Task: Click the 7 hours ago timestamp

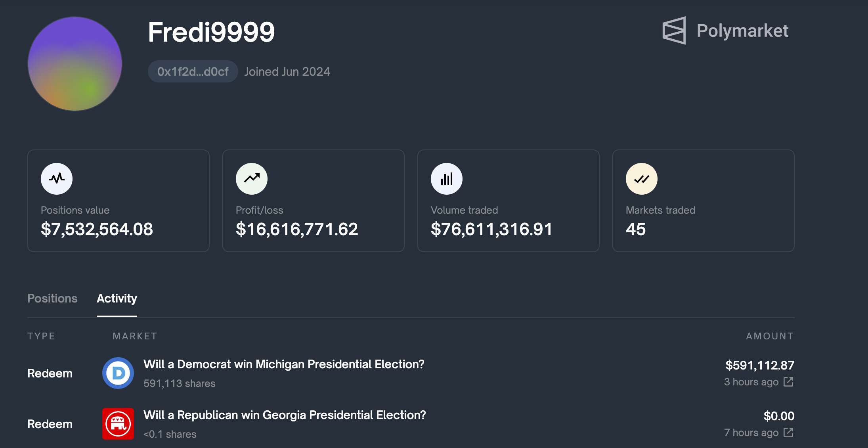Action: (751, 433)
